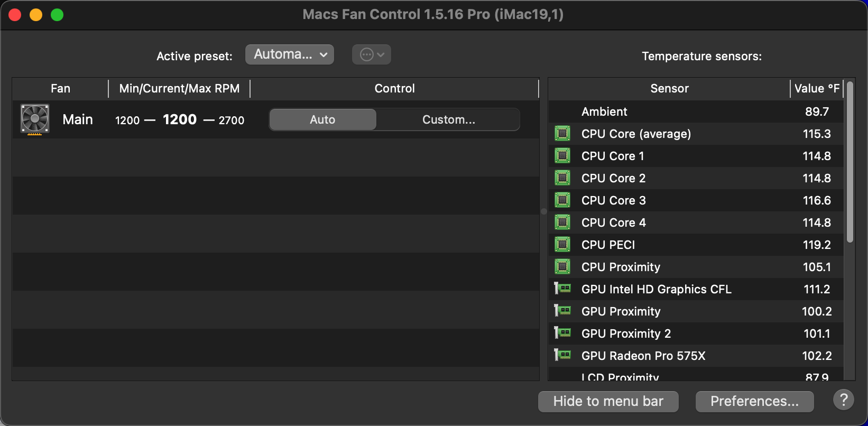This screenshot has width=868, height=426.
Task: Switch Main fan to Auto control
Action: tap(322, 119)
